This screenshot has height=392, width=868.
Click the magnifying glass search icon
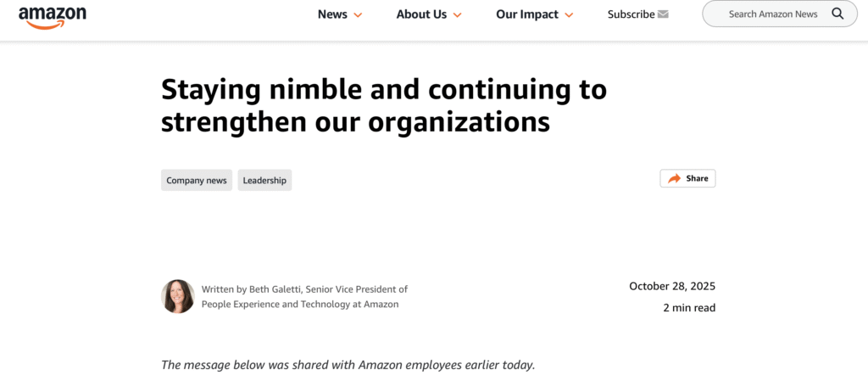(x=837, y=14)
